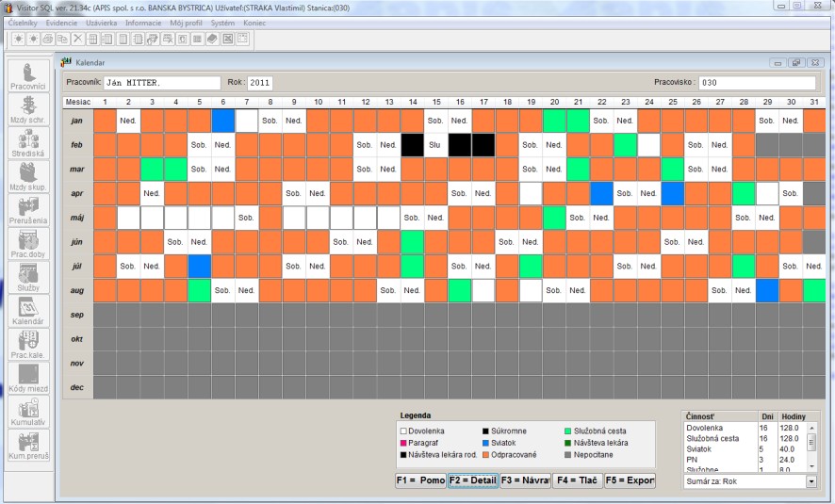Open the Mzdy schr. sidebar module
835x504 pixels.
click(x=28, y=108)
